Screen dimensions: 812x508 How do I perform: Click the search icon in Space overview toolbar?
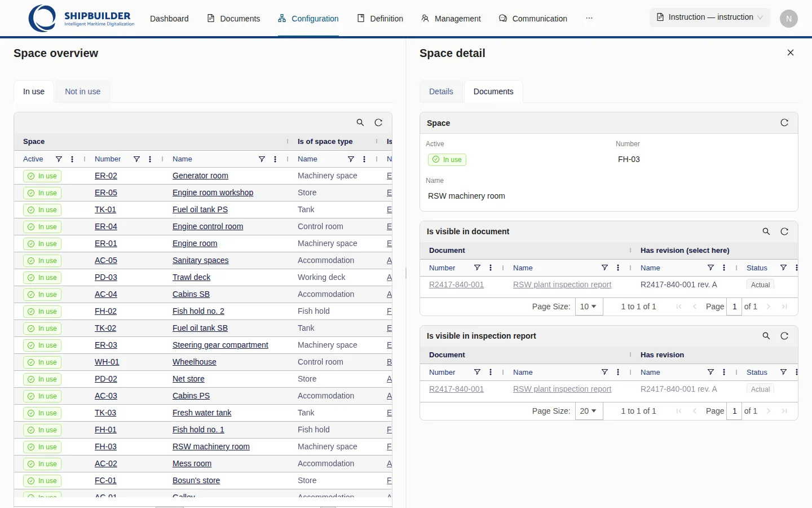click(360, 122)
